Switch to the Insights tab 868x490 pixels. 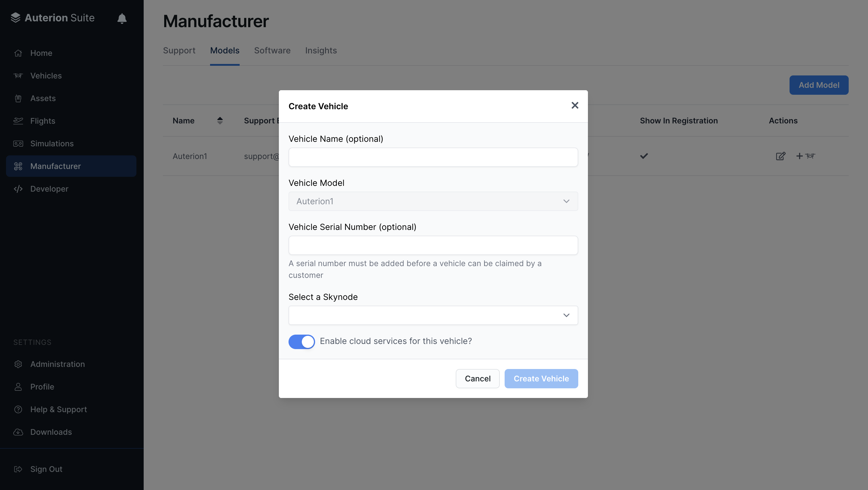[321, 50]
